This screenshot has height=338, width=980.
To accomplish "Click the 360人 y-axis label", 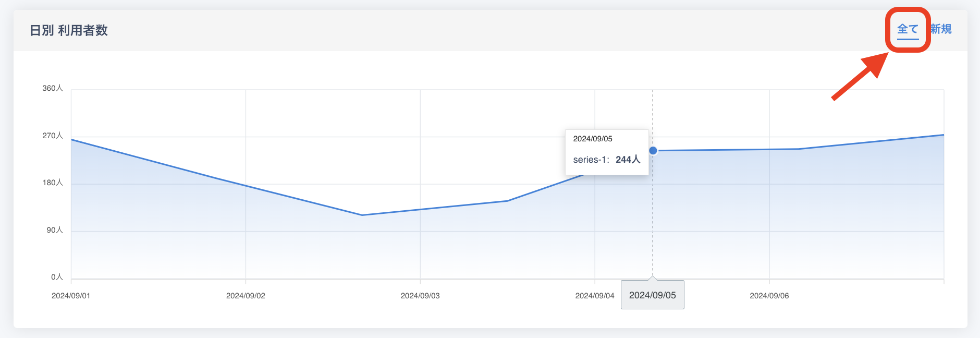I will click(53, 88).
